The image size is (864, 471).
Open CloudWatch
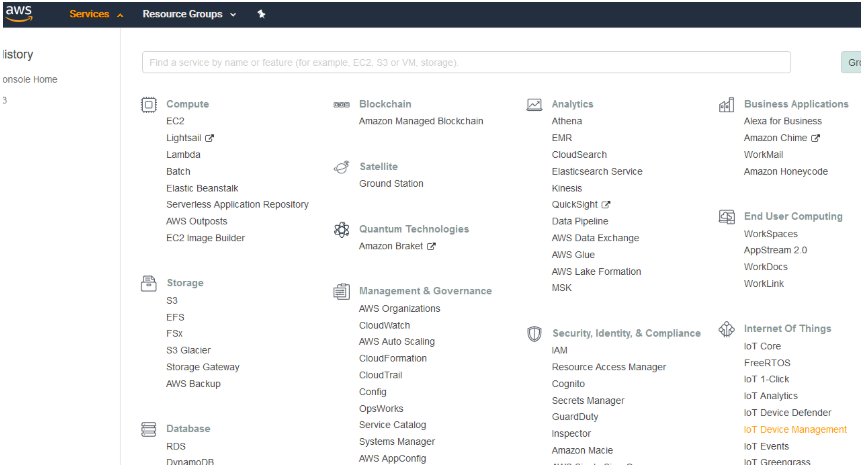coord(385,326)
